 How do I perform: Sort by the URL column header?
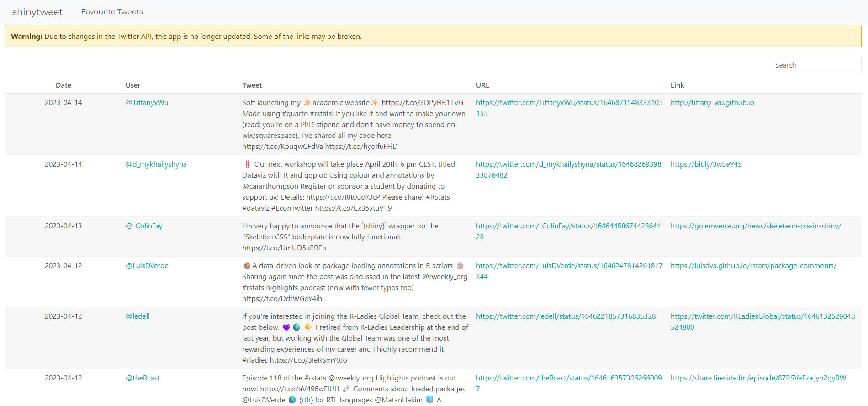(482, 85)
